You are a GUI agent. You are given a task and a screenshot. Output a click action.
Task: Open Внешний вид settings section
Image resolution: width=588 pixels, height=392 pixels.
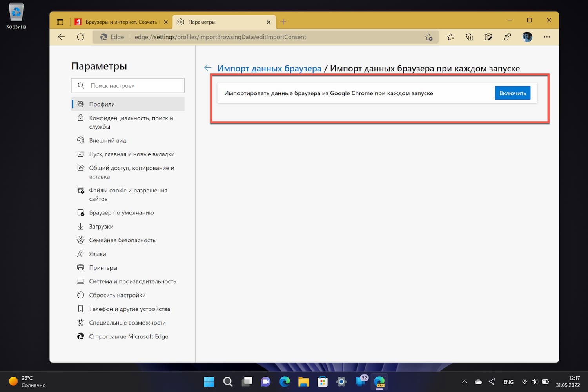128,140
